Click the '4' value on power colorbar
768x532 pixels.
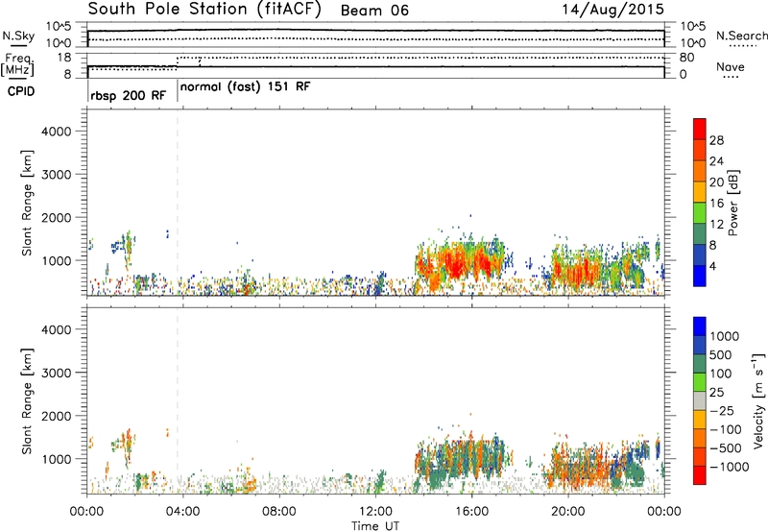point(712,267)
